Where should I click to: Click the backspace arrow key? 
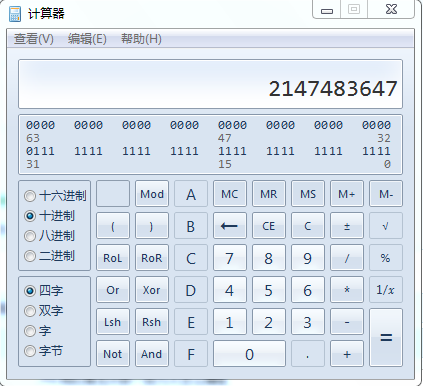pos(230,226)
